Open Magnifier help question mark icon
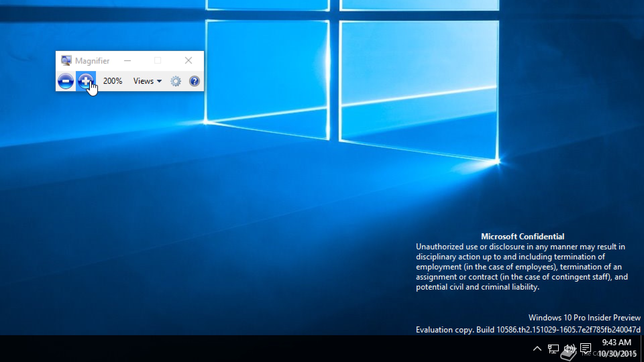 (195, 81)
